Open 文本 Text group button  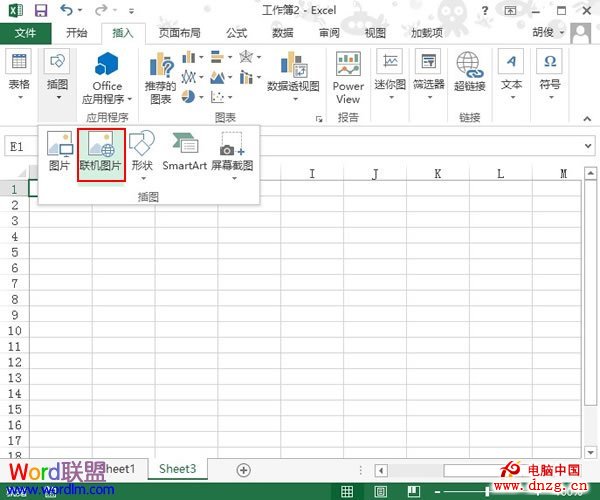click(511, 74)
